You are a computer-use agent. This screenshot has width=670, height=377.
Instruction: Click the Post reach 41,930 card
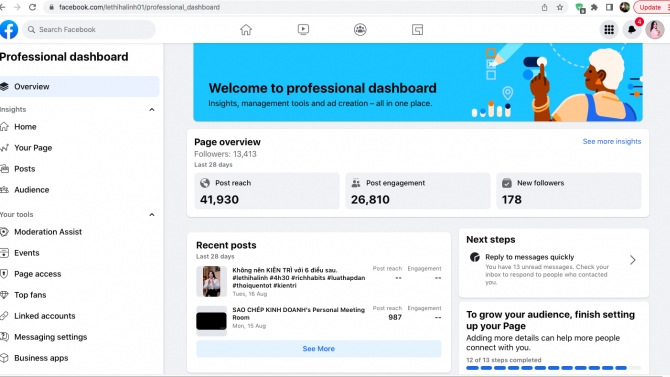point(267,191)
